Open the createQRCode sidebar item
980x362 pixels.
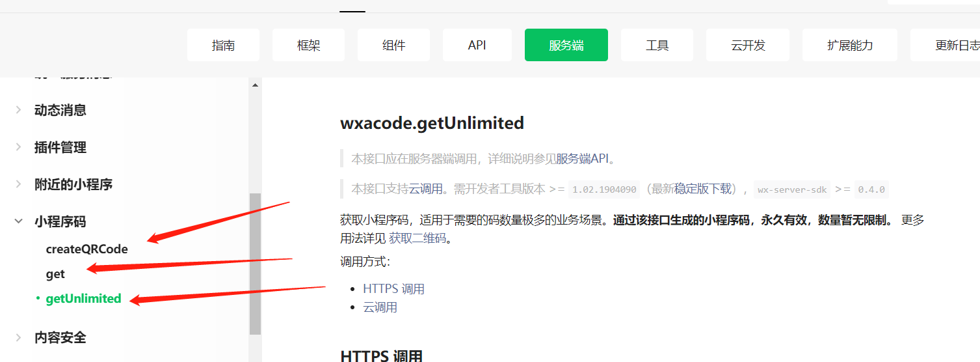pos(86,249)
